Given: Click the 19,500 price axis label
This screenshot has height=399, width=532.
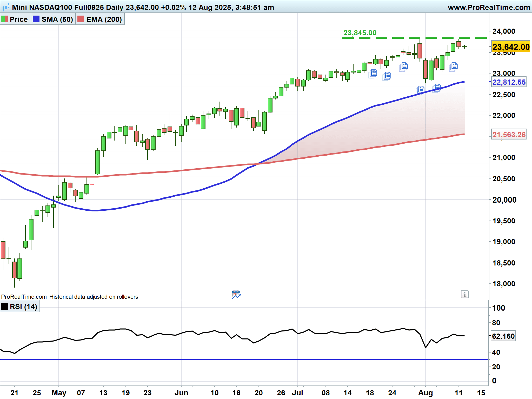Looking at the screenshot, I should pos(504,221).
